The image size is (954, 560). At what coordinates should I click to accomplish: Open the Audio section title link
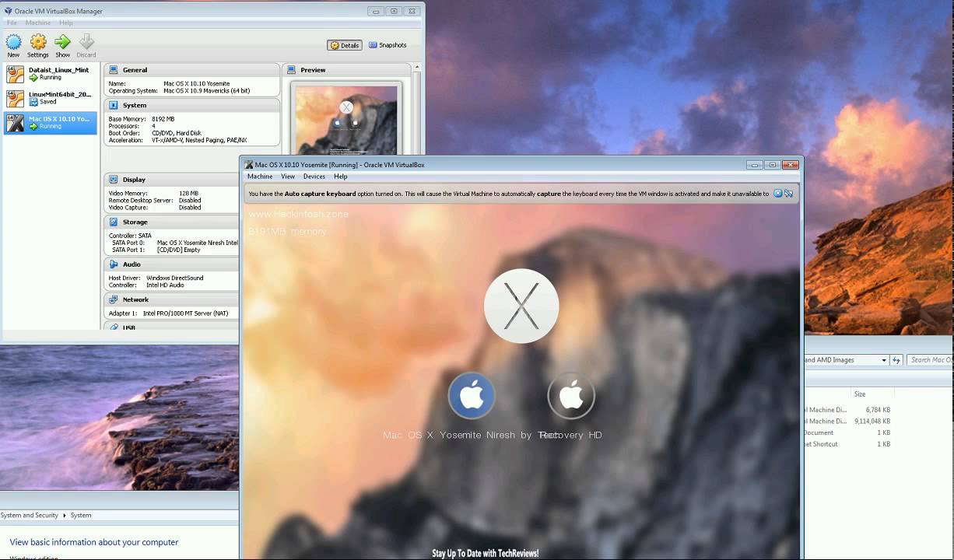[132, 264]
